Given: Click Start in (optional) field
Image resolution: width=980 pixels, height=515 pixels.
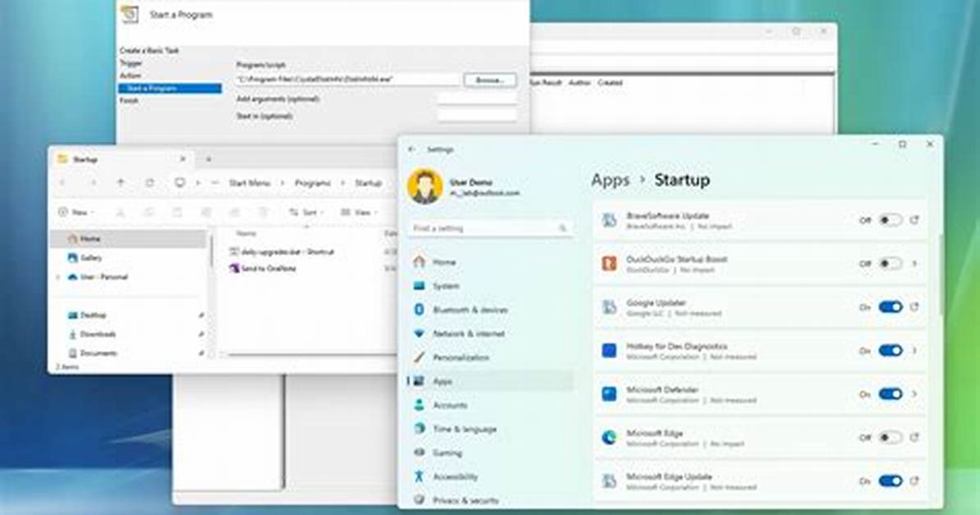Looking at the screenshot, I should (477, 116).
